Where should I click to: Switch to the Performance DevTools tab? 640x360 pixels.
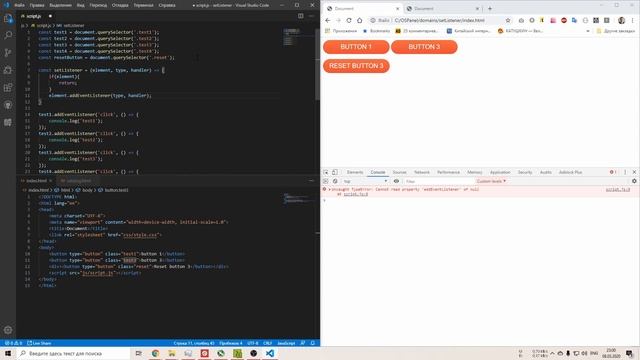(448, 172)
